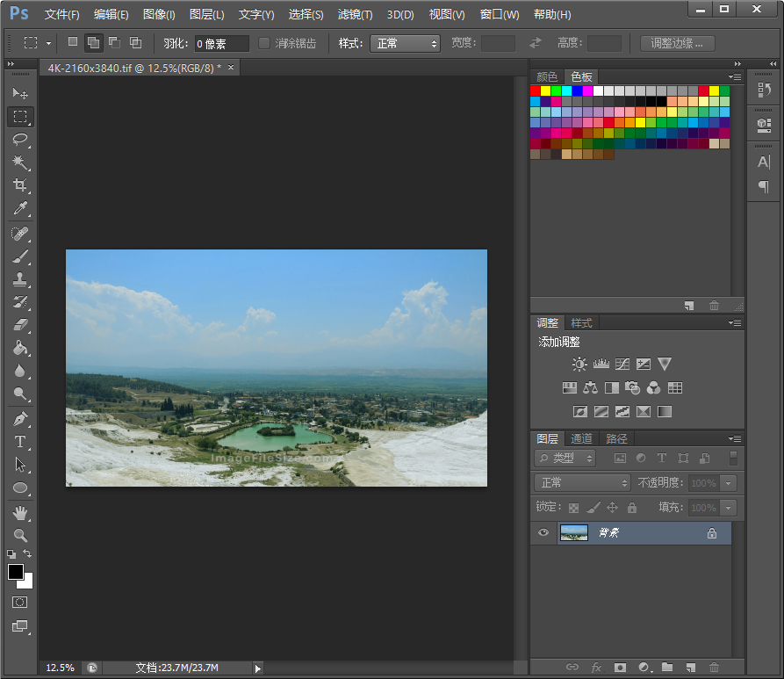Add a Brightness/Contrast adjustment

point(579,364)
